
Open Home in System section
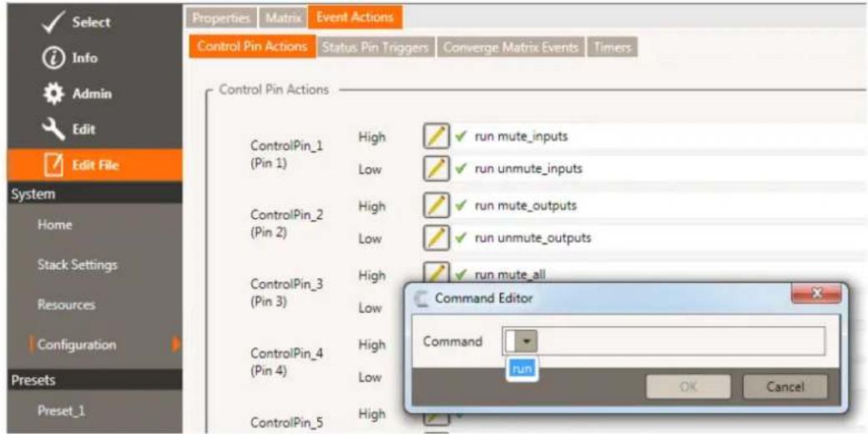54,225
